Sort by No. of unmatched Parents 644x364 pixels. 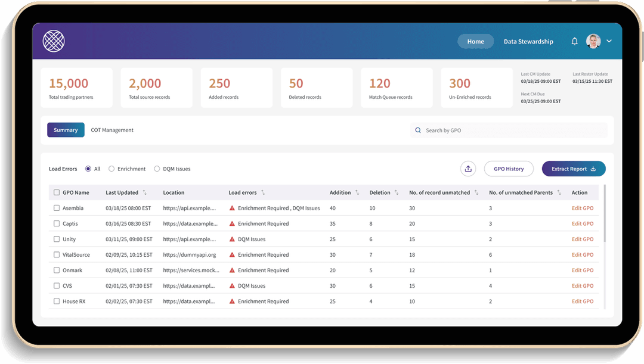pyautogui.click(x=559, y=192)
